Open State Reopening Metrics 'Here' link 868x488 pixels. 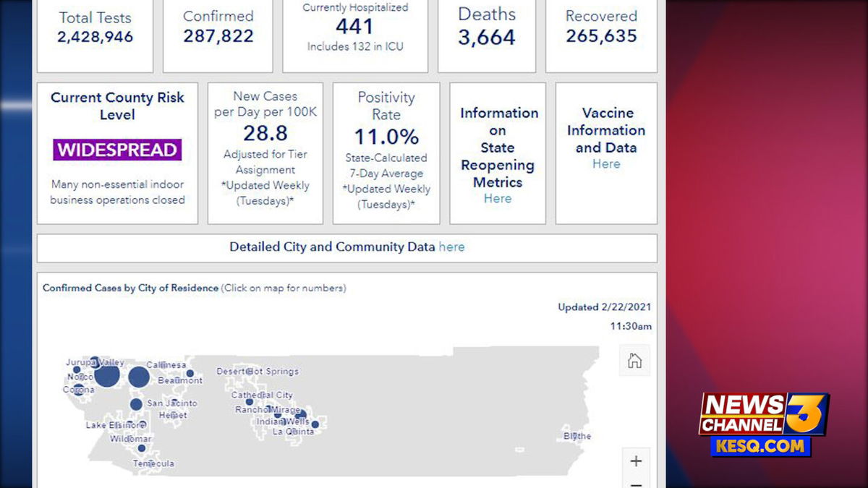tap(498, 199)
